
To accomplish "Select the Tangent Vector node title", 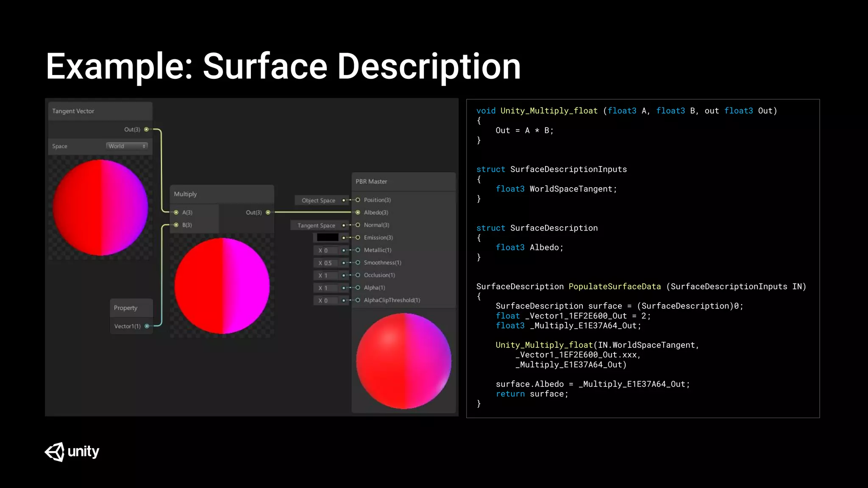I will 73,111.
